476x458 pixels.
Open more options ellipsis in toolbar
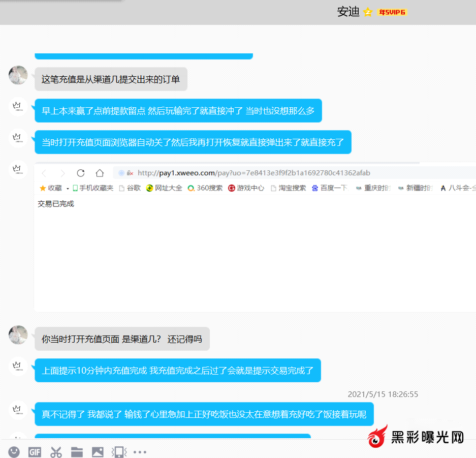pos(140,451)
